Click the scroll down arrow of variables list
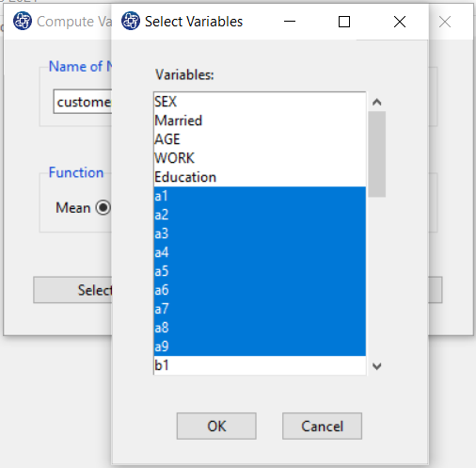The height and width of the screenshot is (468, 476). tap(377, 366)
